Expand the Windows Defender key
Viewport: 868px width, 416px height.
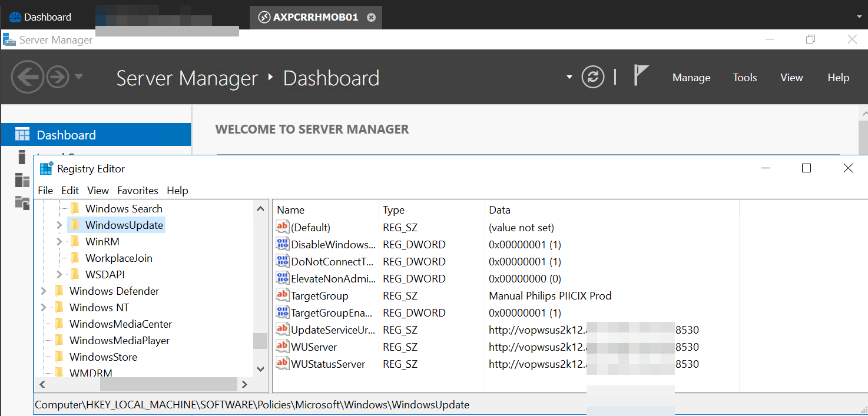click(43, 291)
